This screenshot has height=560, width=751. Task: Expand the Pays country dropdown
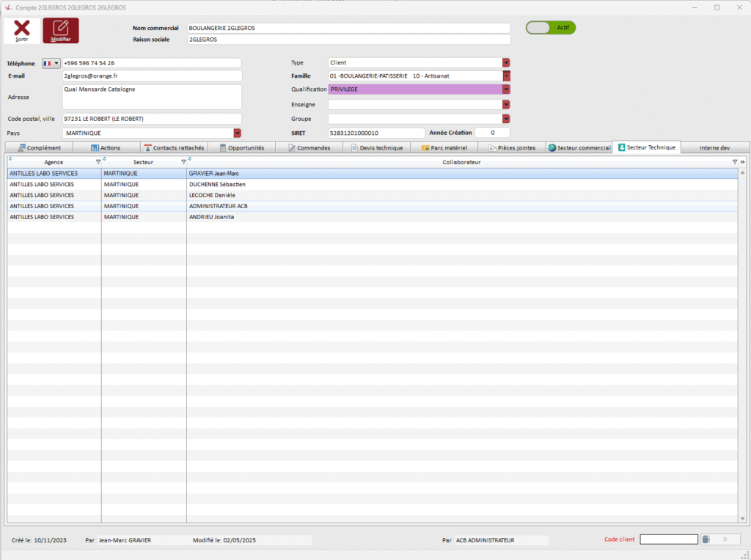click(x=237, y=133)
